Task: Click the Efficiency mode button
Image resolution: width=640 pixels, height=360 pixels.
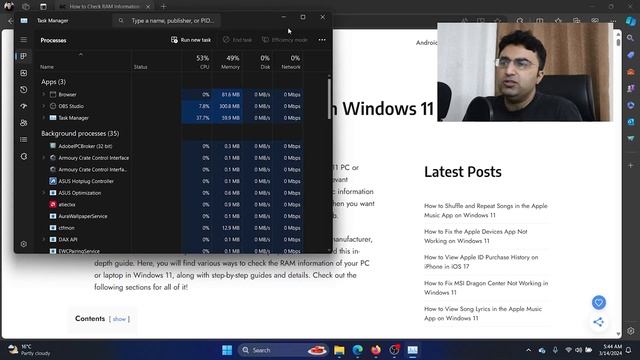Action: [285, 40]
